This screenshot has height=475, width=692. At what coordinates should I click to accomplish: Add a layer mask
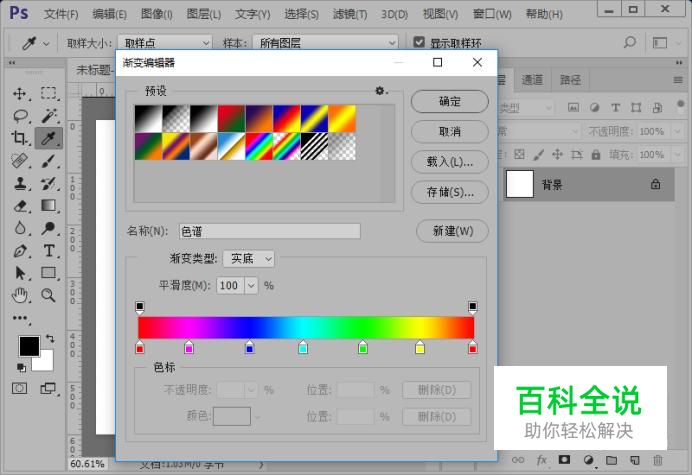(564, 460)
